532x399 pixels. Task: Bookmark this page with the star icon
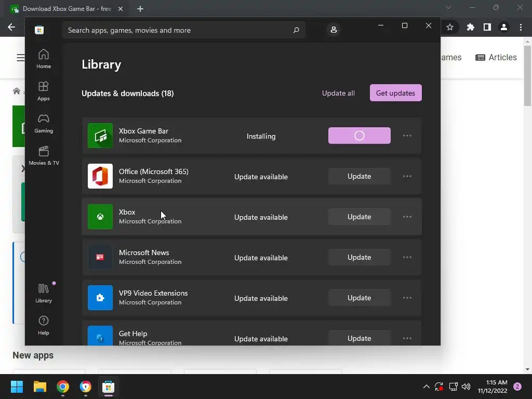[450, 27]
